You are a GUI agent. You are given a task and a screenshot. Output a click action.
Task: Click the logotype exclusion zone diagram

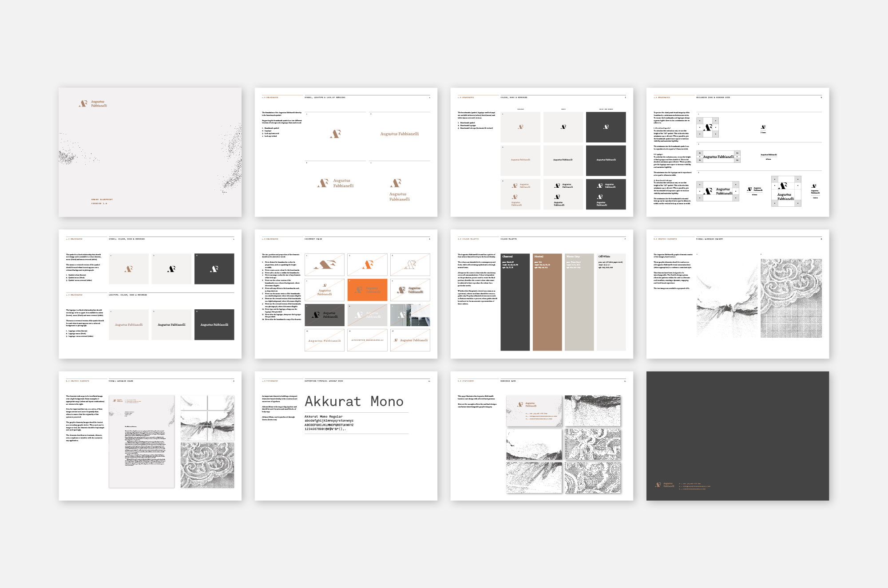718,157
